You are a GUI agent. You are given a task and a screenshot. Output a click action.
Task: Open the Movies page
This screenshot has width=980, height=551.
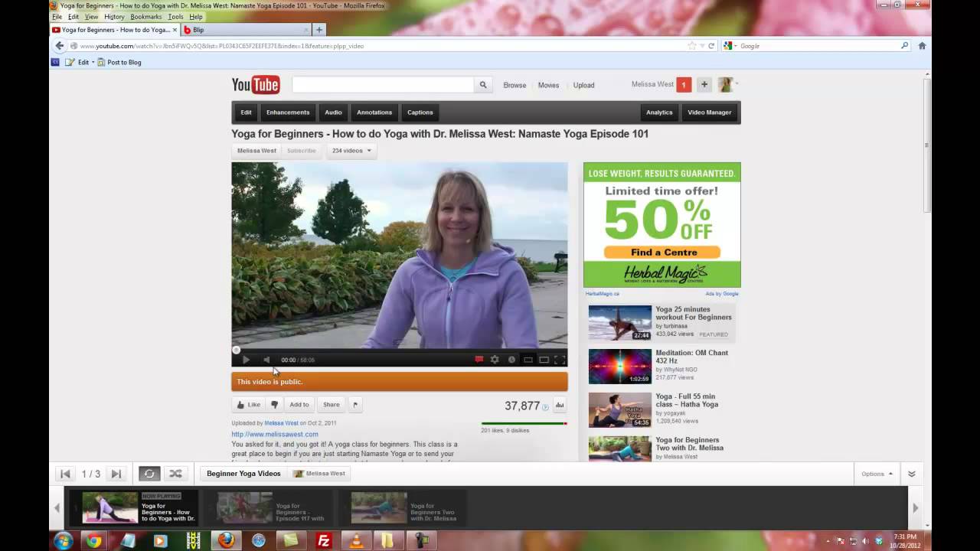(548, 85)
